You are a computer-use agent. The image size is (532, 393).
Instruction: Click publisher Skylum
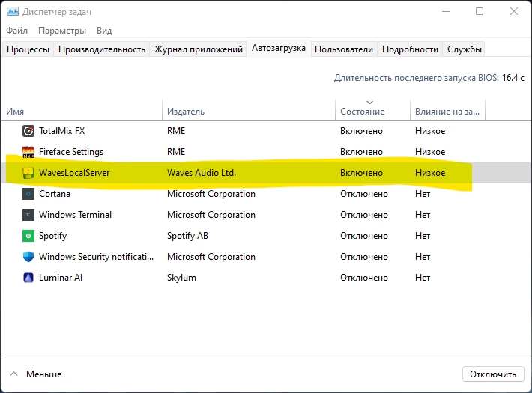(181, 278)
